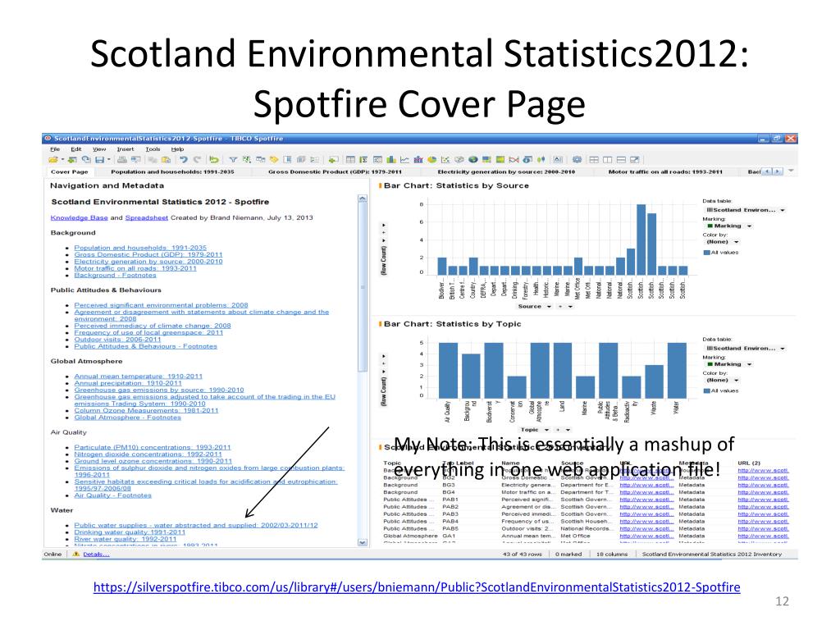
Task: Open Topic axis selector dropdown
Action: (546, 430)
